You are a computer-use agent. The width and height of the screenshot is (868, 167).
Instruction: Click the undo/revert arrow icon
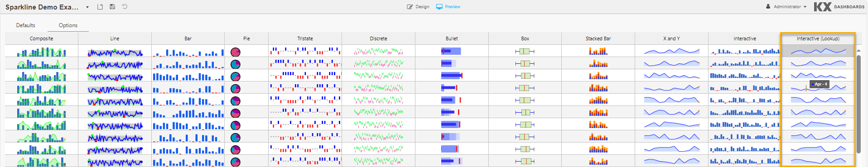pyautogui.click(x=125, y=7)
